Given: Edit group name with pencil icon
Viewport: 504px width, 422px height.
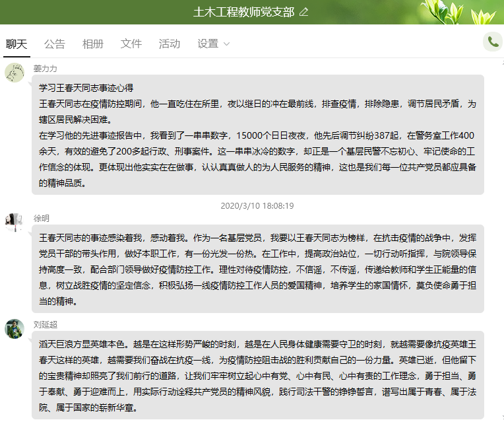Looking at the screenshot, I should (303, 13).
